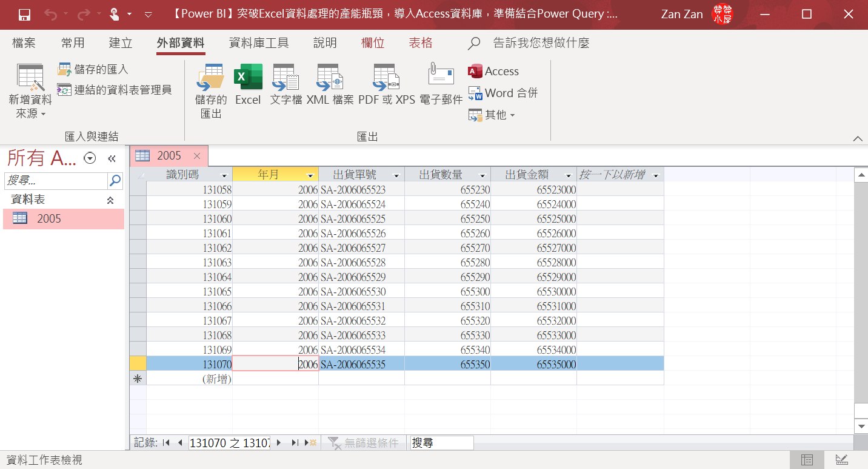Go to first record
The height and width of the screenshot is (469, 868).
coord(166,443)
